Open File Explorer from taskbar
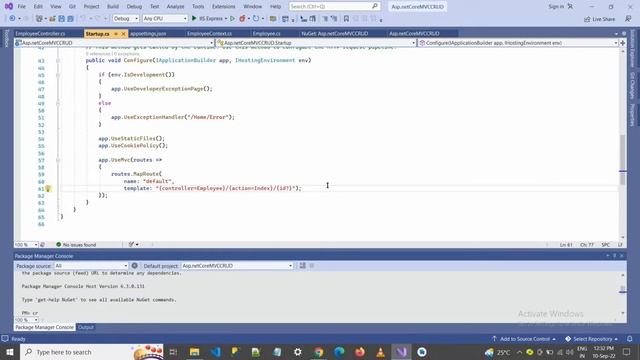 coord(194,352)
